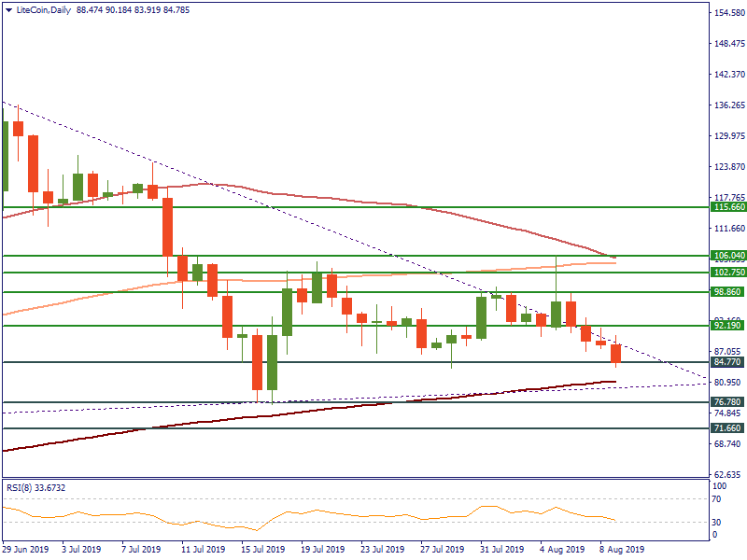Click the 4 Aug 2019 date label

[x=562, y=550]
